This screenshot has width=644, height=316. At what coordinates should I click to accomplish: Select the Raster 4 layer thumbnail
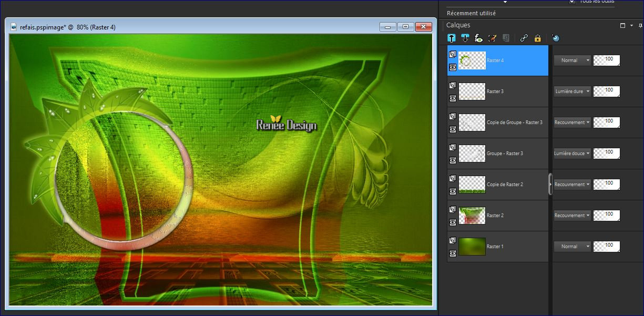pos(472,60)
